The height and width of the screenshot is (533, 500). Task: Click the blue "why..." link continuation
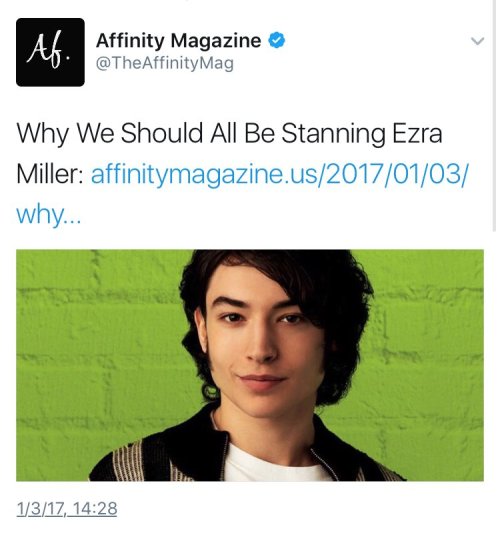pos(49,215)
